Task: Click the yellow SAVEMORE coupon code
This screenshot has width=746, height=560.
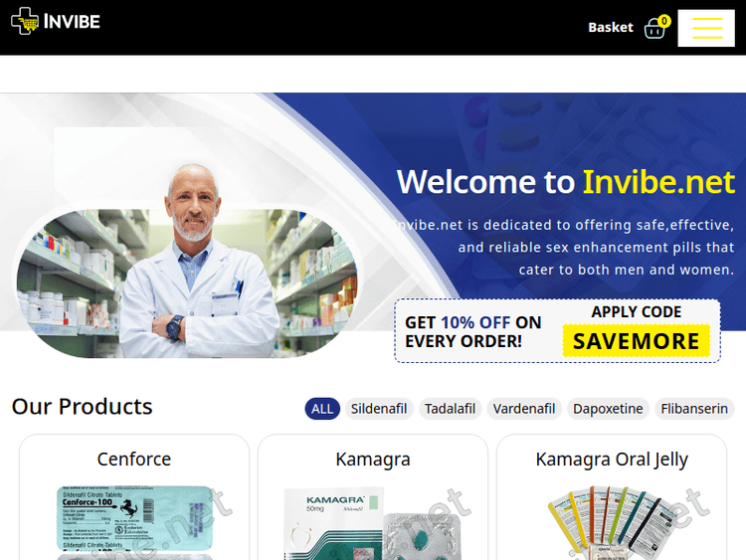Action: coord(636,341)
